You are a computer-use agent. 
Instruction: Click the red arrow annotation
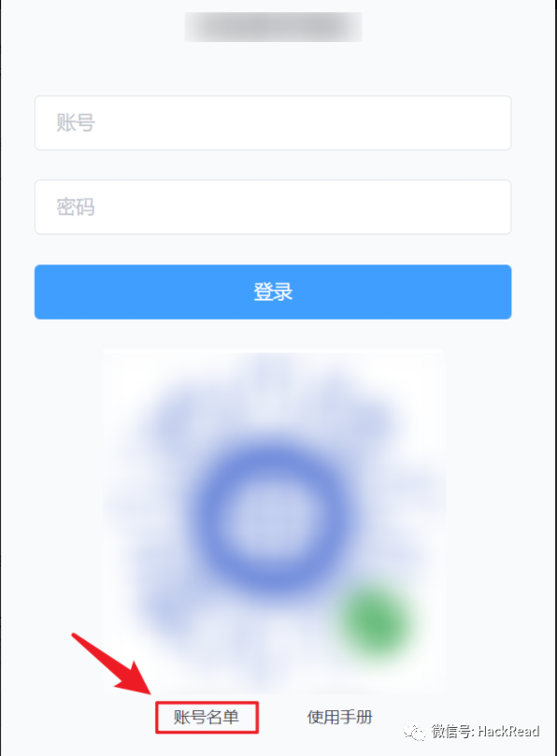tap(112, 663)
